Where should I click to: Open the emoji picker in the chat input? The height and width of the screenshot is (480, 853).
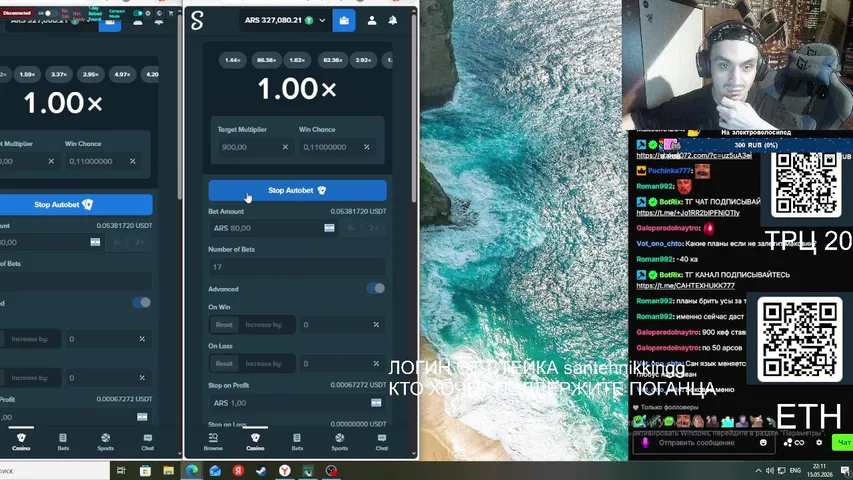click(763, 442)
